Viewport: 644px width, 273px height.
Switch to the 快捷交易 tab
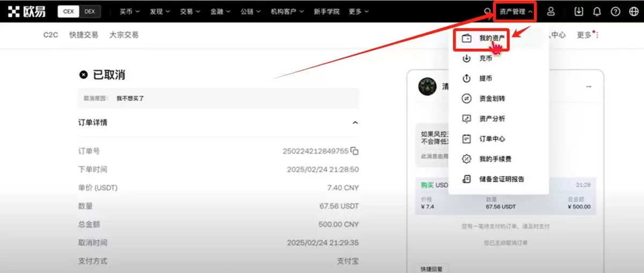click(84, 35)
